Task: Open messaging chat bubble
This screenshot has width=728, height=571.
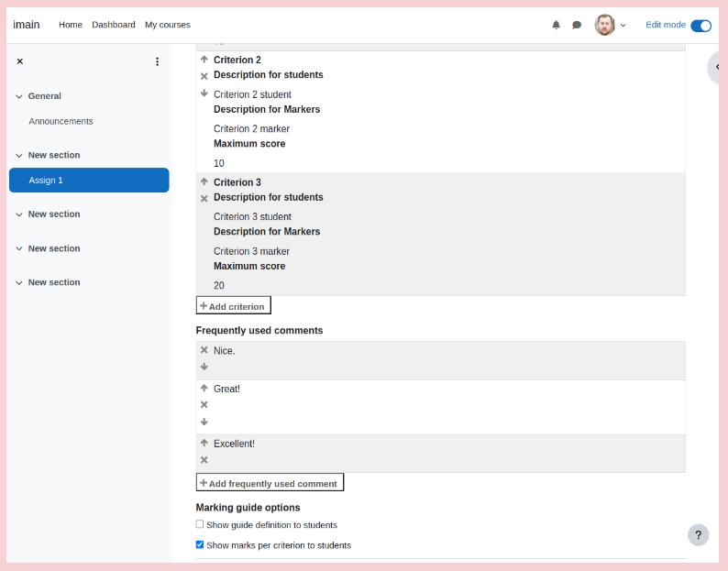Action: (x=577, y=25)
